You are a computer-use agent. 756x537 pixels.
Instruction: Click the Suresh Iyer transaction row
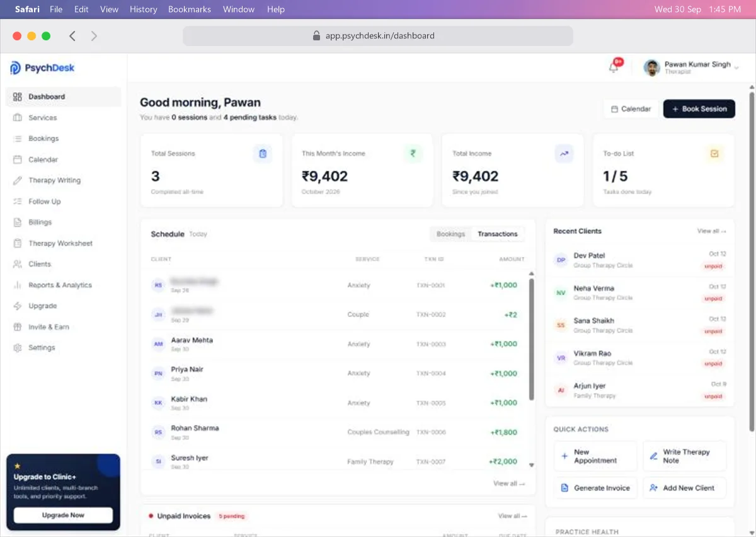point(335,461)
